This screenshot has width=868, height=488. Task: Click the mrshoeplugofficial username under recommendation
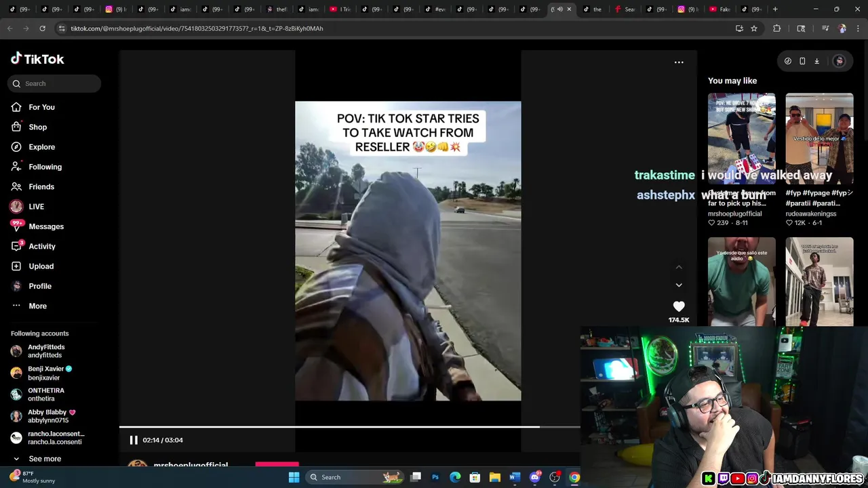click(734, 213)
